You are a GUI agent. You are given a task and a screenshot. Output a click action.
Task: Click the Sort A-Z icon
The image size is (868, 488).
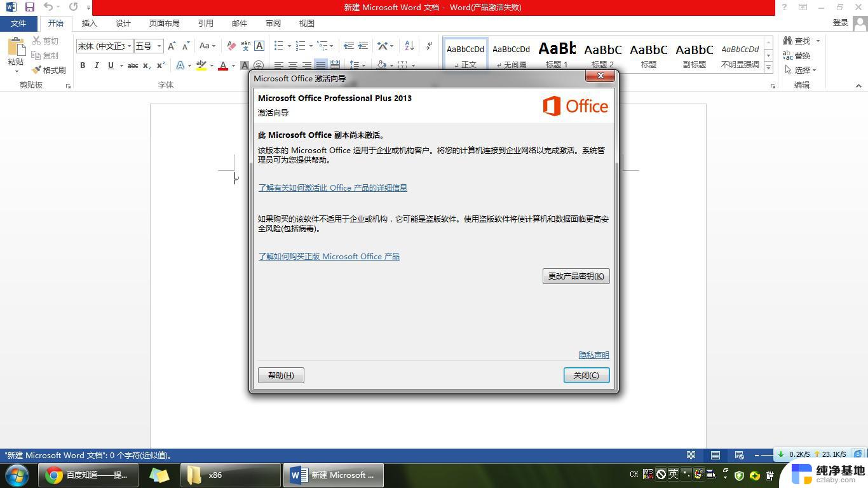coord(409,46)
